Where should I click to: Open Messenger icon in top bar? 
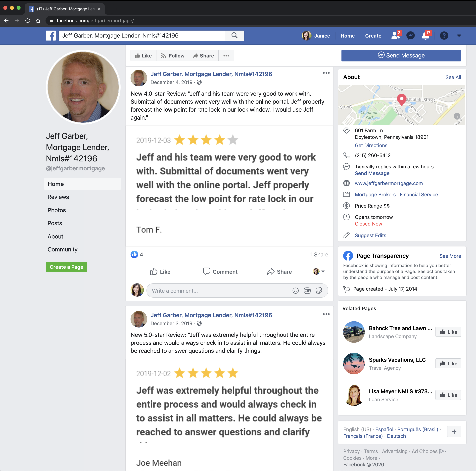[x=410, y=36]
